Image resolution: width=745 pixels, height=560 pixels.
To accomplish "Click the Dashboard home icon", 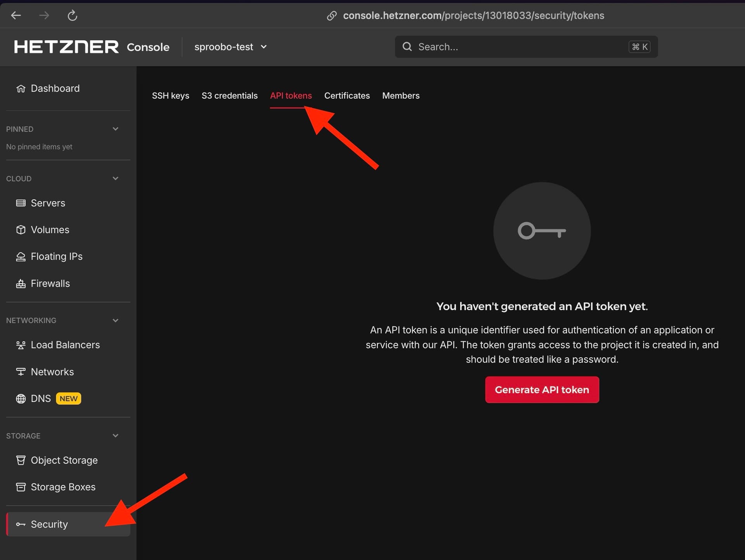I will coord(21,88).
